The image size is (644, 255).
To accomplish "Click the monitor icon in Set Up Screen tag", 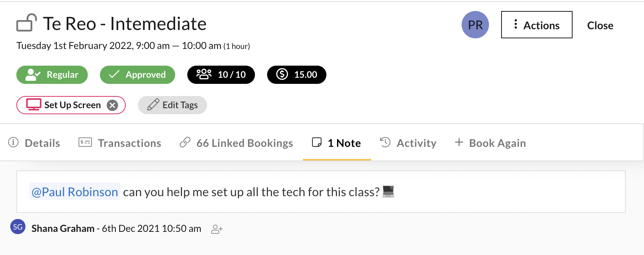I will point(34,105).
